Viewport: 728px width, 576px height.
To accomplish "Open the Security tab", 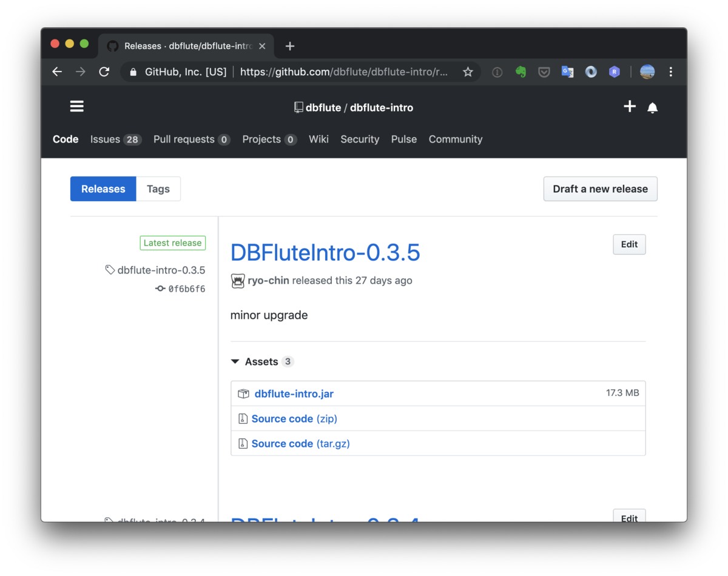I will (x=360, y=139).
